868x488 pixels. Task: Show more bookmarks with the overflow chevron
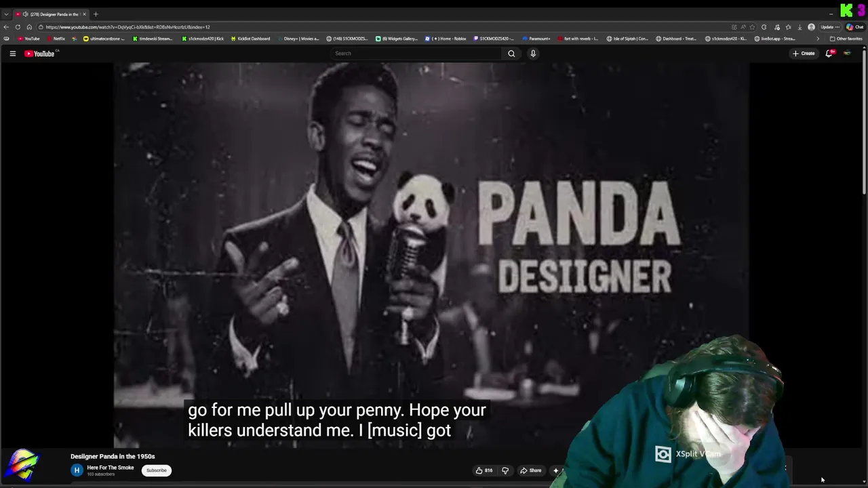tap(817, 39)
